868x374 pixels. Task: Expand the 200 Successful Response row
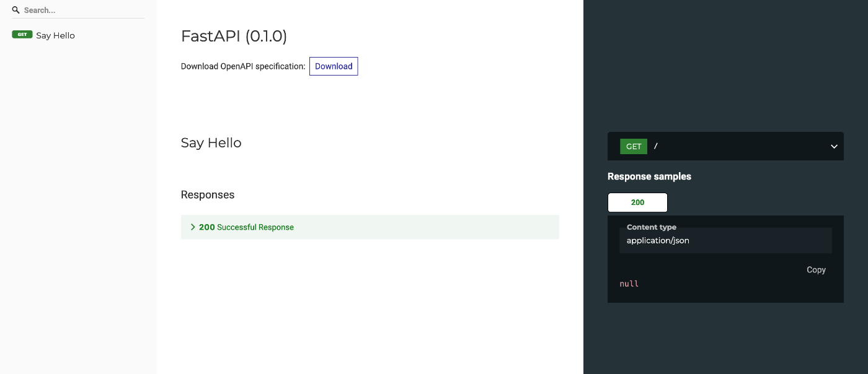pos(370,227)
